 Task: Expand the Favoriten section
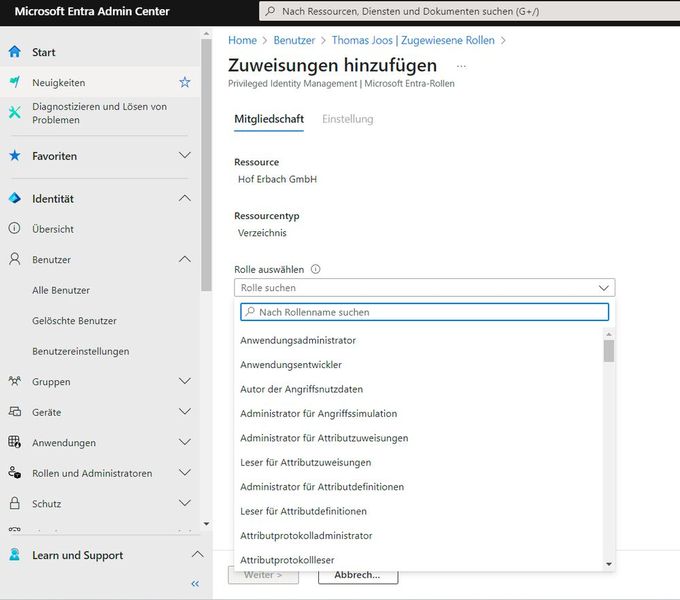[x=185, y=155]
